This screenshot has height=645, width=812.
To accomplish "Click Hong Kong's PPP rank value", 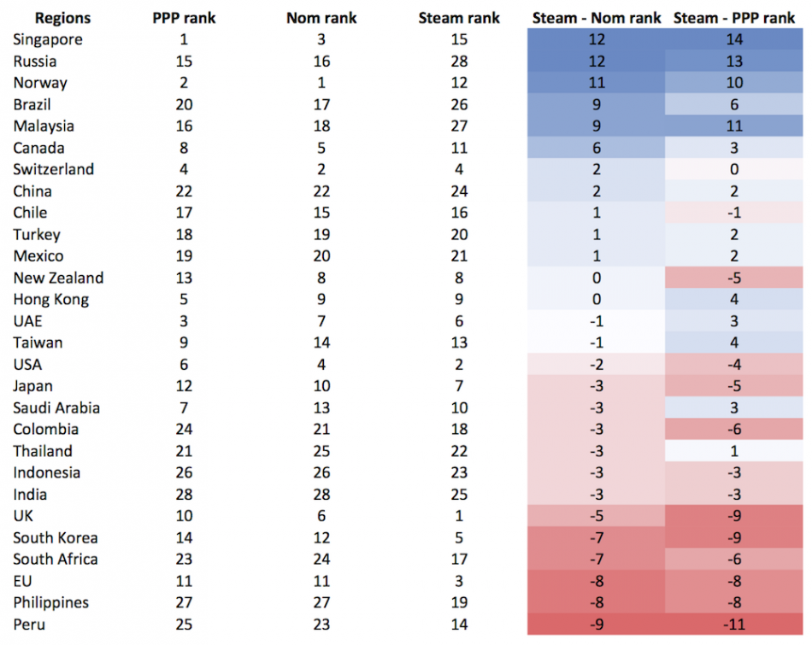I will pyautogui.click(x=184, y=299).
